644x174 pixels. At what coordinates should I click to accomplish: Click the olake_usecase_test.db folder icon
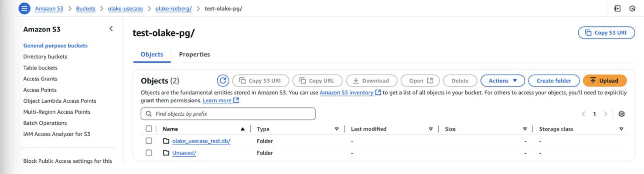tap(166, 141)
